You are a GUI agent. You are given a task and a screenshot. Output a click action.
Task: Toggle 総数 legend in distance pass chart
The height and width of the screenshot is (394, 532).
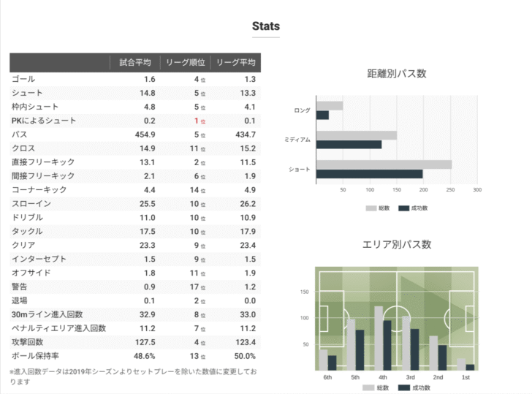point(378,208)
